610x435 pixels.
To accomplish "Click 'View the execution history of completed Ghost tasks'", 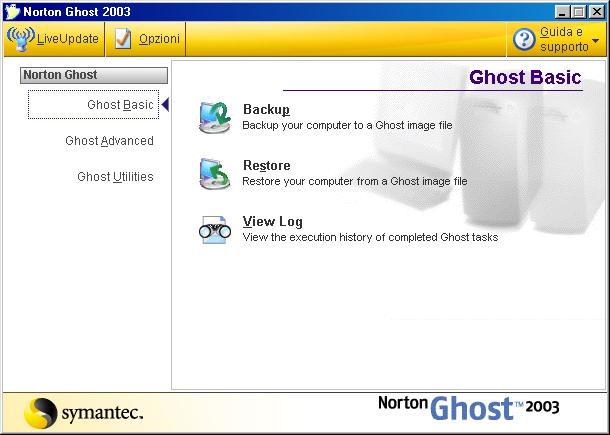I will pyautogui.click(x=370, y=237).
